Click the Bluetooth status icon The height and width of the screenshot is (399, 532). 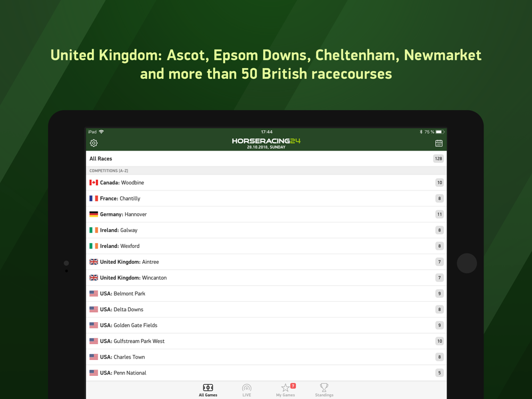pyautogui.click(x=421, y=131)
